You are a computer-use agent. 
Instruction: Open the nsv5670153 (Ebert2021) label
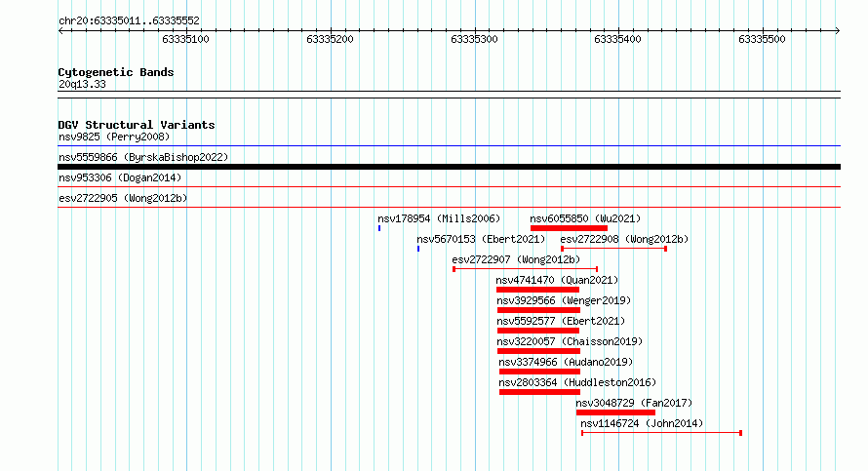481,239
